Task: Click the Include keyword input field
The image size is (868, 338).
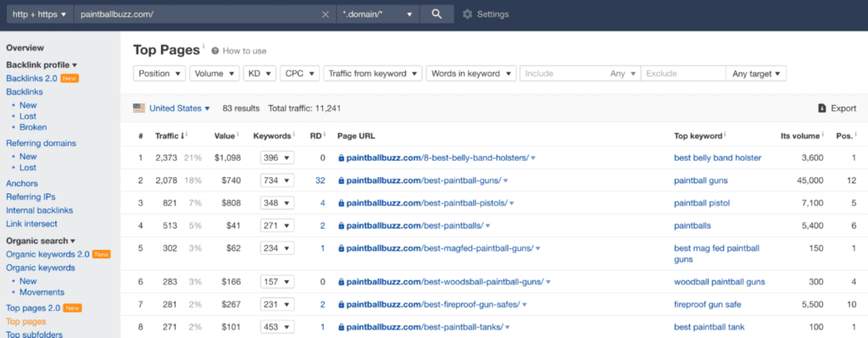Action: 562,74
